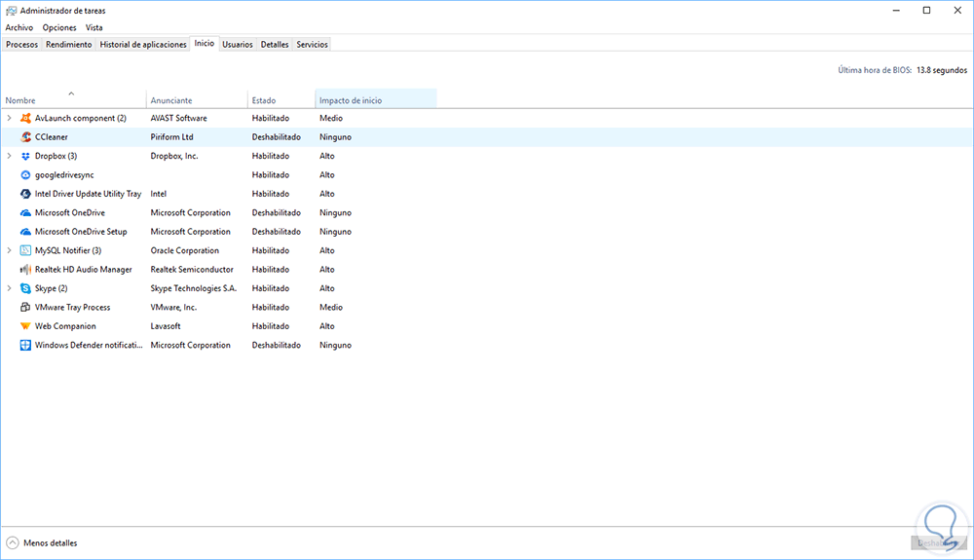The image size is (974, 560).
Task: Open the Servicios tab
Action: click(312, 45)
